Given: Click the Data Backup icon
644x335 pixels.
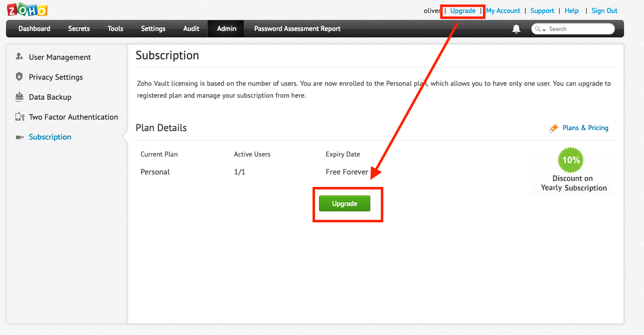Looking at the screenshot, I should [19, 97].
